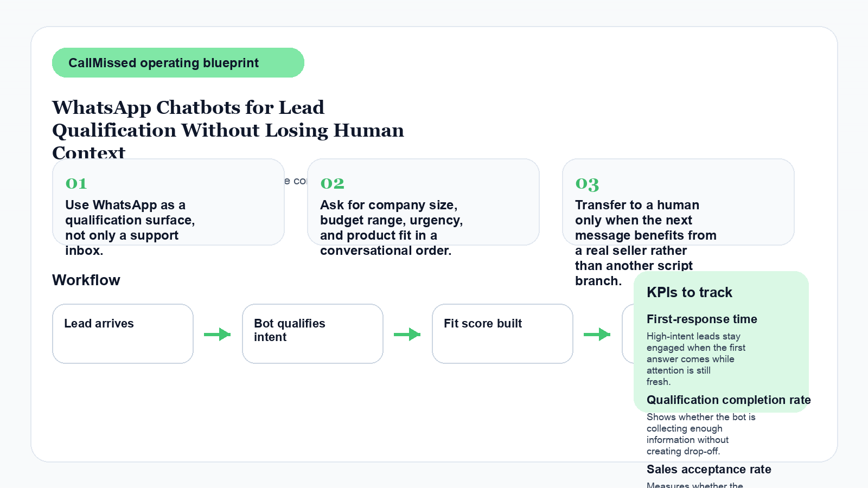Click the 'KPIs to track' heading
The image size is (868, 488).
(x=690, y=292)
